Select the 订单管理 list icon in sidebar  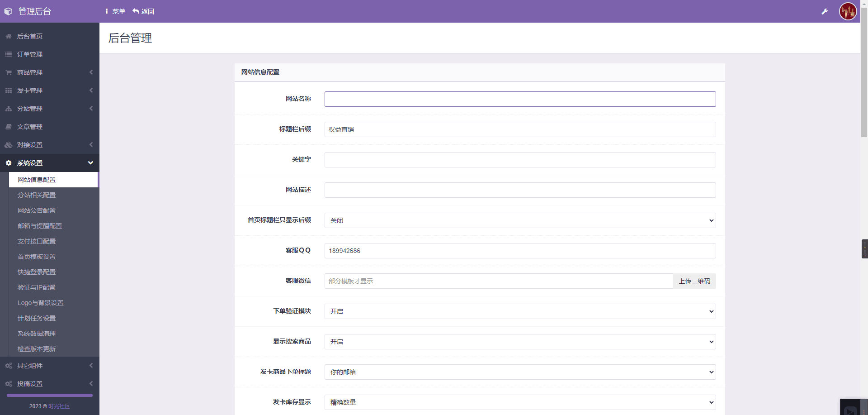tap(8, 54)
